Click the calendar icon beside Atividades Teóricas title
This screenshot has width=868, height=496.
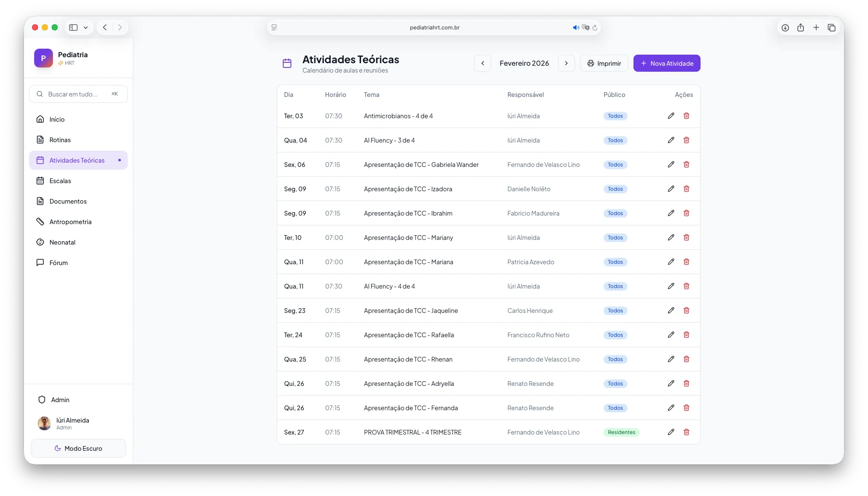click(287, 63)
